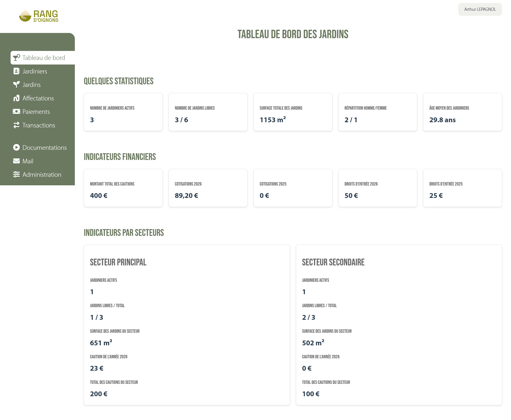This screenshot has height=420, width=511.
Task: Click the Secteur Principal heading
Action: click(118, 262)
